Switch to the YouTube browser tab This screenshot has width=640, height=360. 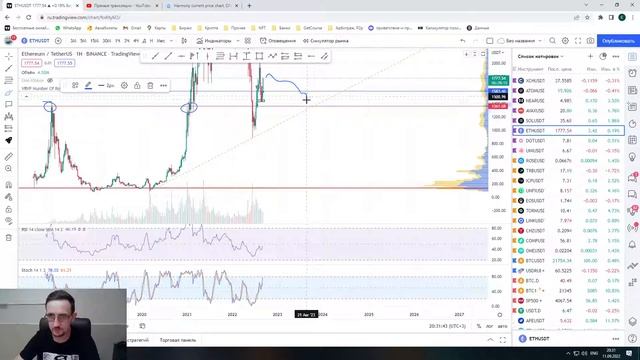pyautogui.click(x=122, y=6)
